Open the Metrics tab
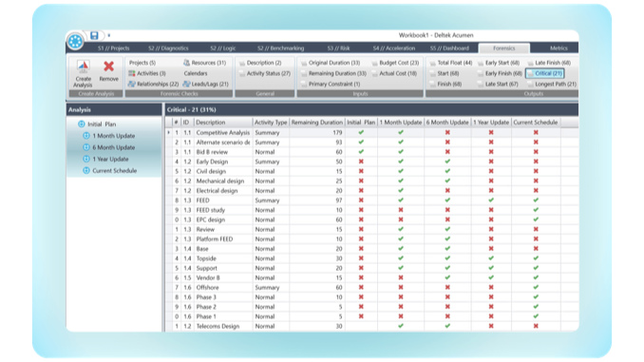 (x=559, y=48)
